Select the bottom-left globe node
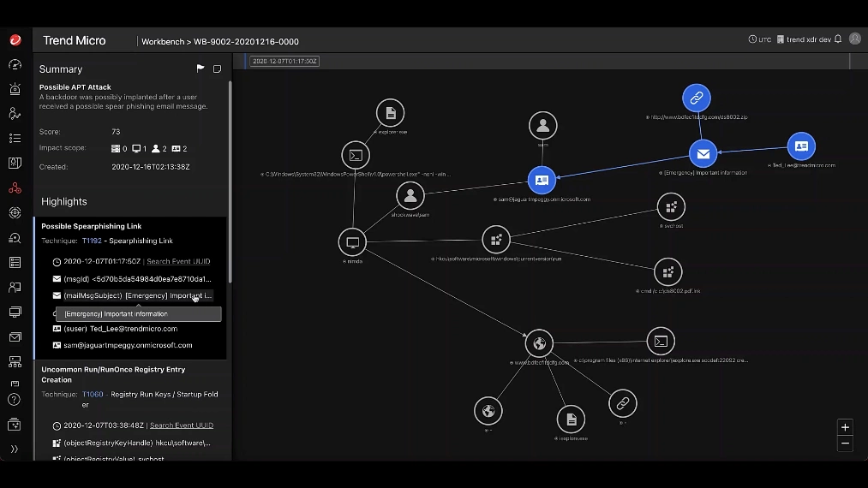 488,411
